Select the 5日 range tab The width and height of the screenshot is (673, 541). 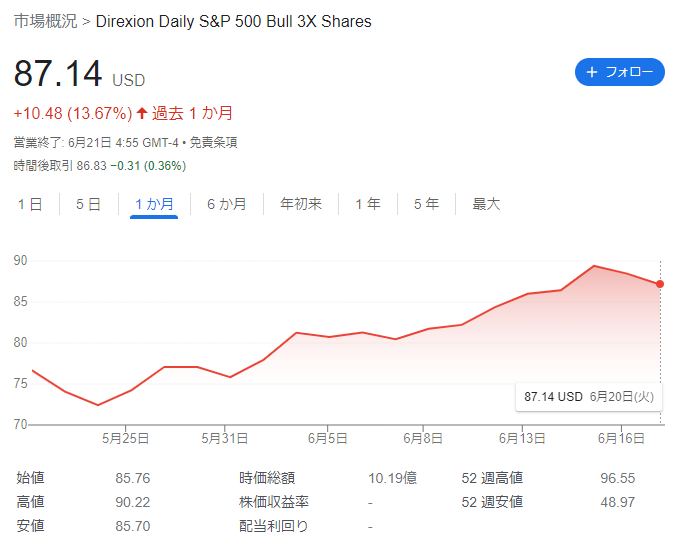[x=88, y=204]
